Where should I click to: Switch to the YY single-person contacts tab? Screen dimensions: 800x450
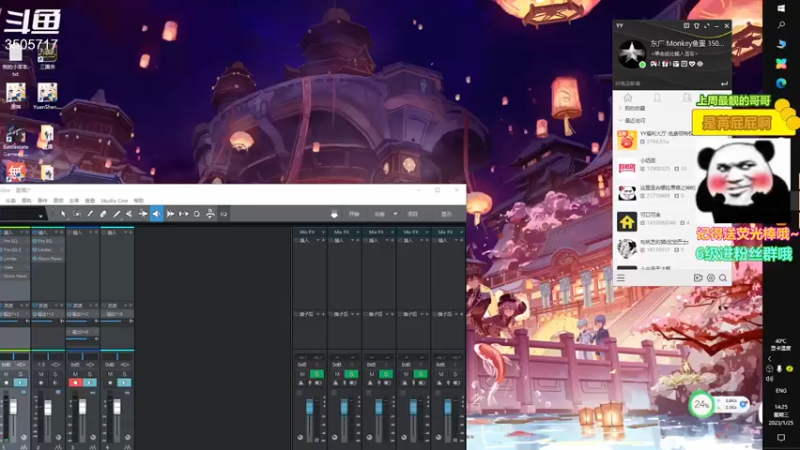657,97
